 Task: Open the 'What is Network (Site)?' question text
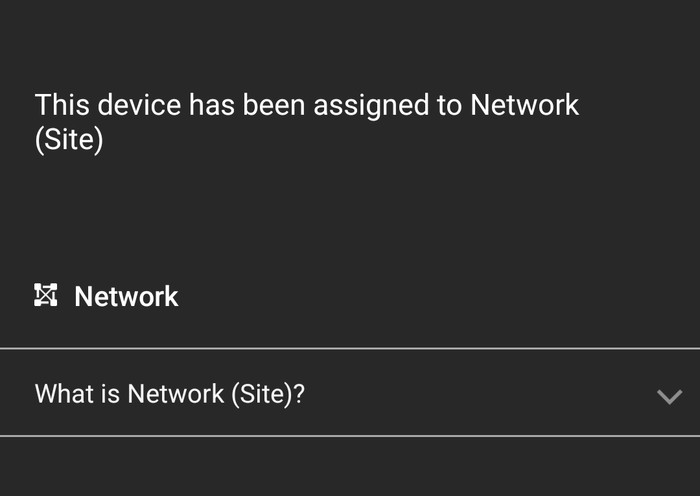170,394
